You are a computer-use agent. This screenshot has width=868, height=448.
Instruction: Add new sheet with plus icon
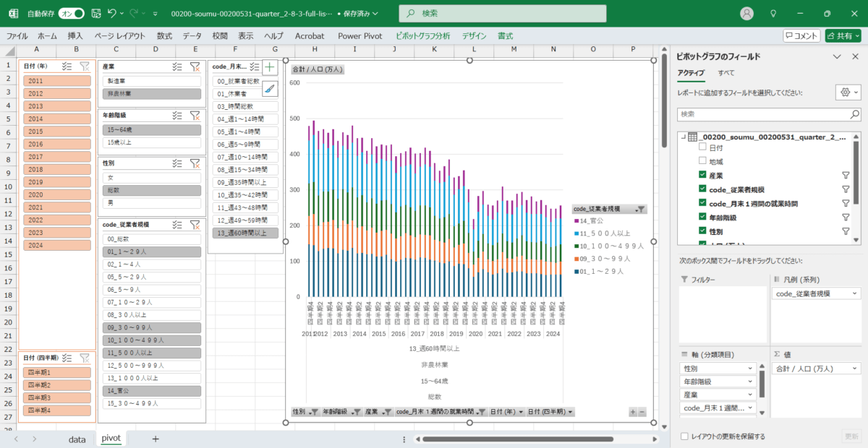tap(155, 439)
